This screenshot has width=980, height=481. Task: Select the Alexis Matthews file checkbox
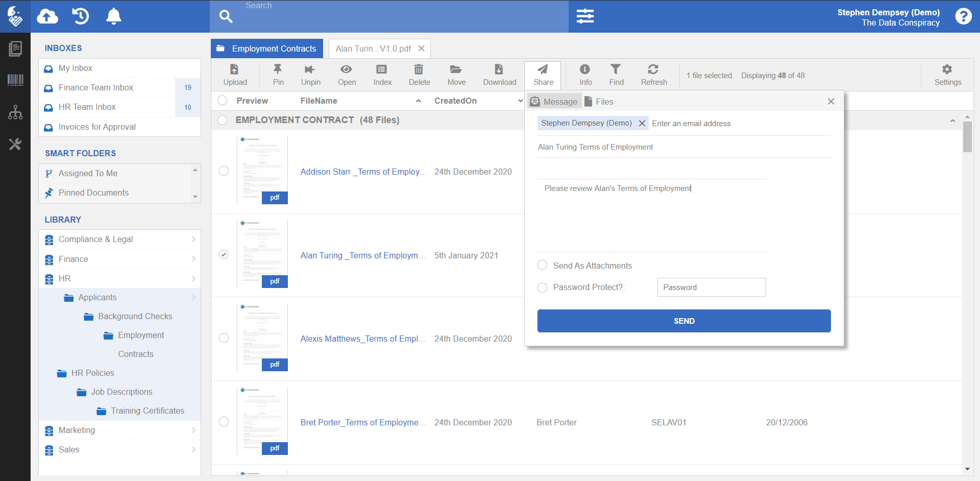click(224, 338)
